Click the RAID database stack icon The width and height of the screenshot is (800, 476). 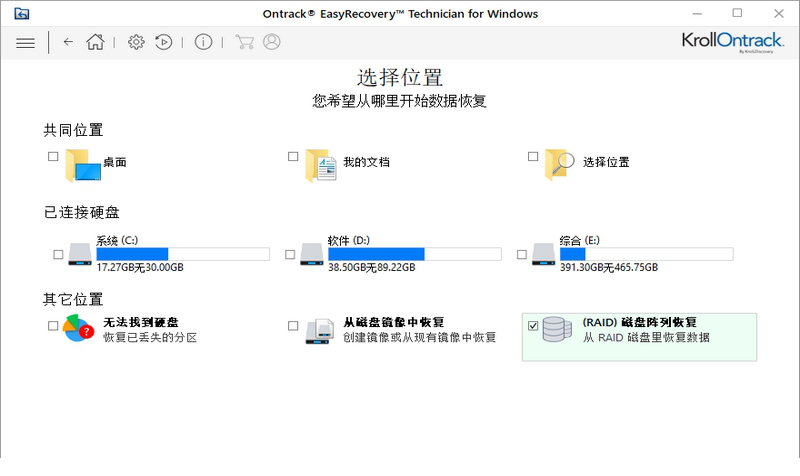(557, 329)
